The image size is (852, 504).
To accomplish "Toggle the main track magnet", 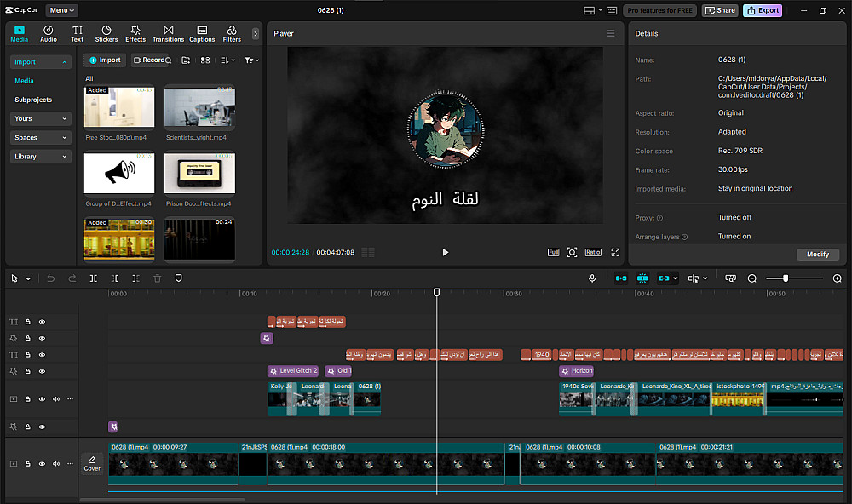I will tap(621, 278).
